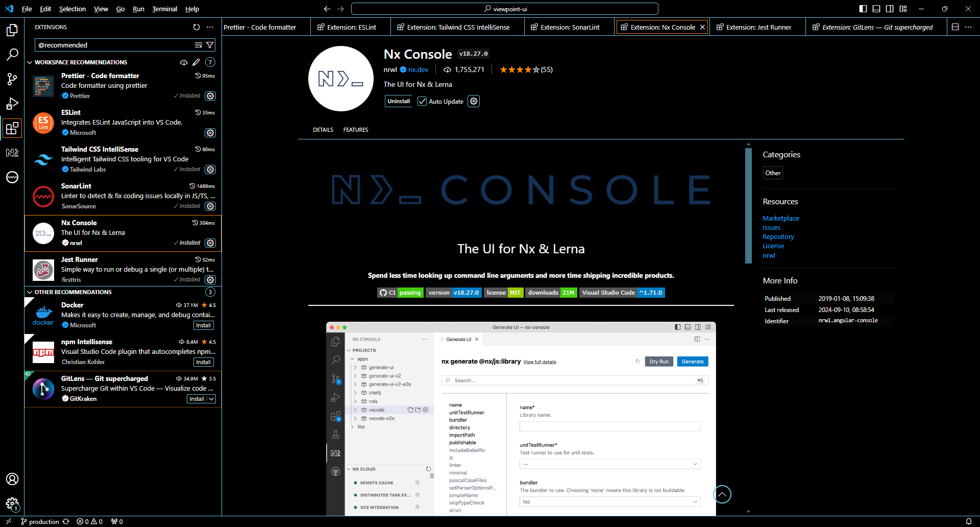Close the Extension: Nx Console tab
Viewport: 980px width, 527px height.
702,27
